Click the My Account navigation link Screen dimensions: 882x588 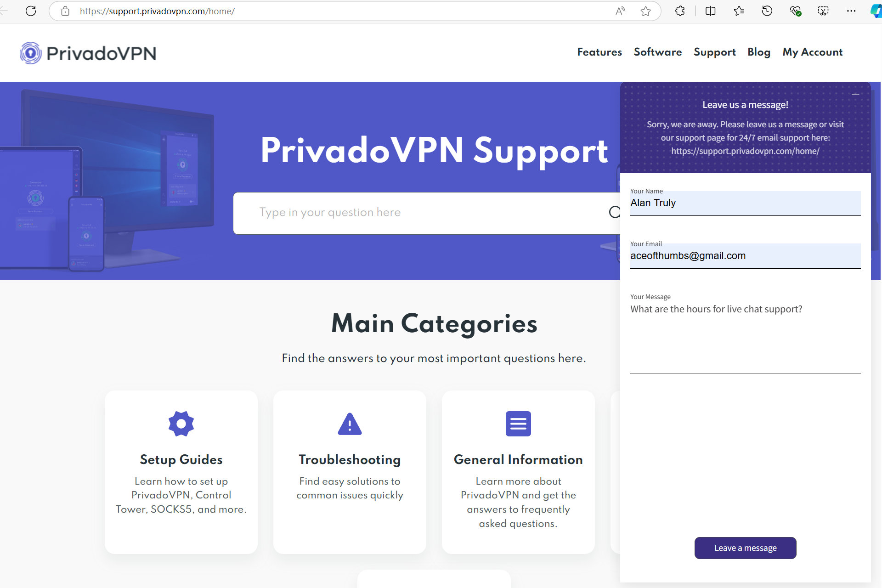click(x=813, y=52)
